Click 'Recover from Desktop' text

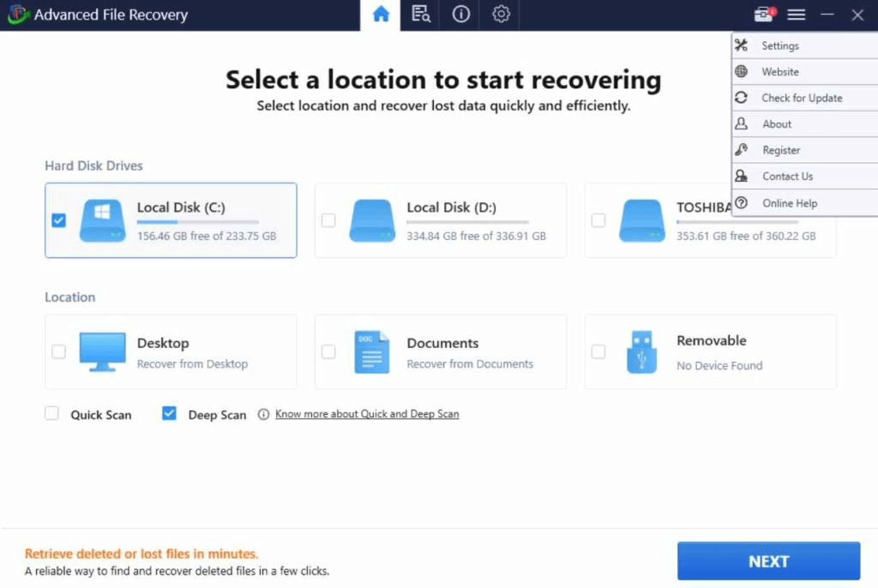point(193,364)
